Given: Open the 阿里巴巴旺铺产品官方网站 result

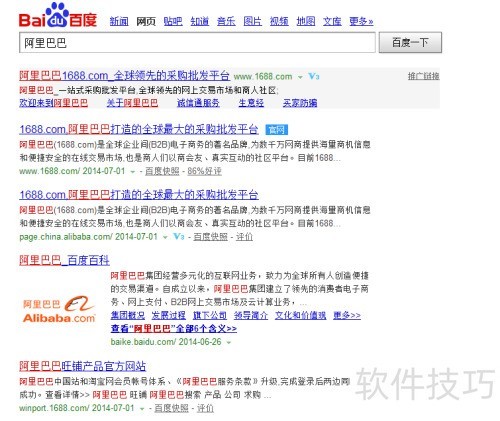Looking at the screenshot, I should pyautogui.click(x=82, y=366).
